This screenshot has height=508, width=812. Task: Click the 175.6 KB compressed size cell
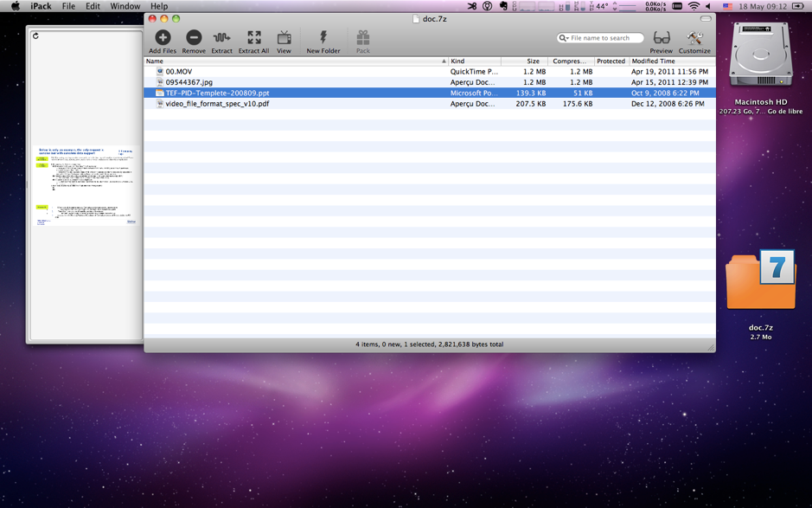(x=578, y=104)
